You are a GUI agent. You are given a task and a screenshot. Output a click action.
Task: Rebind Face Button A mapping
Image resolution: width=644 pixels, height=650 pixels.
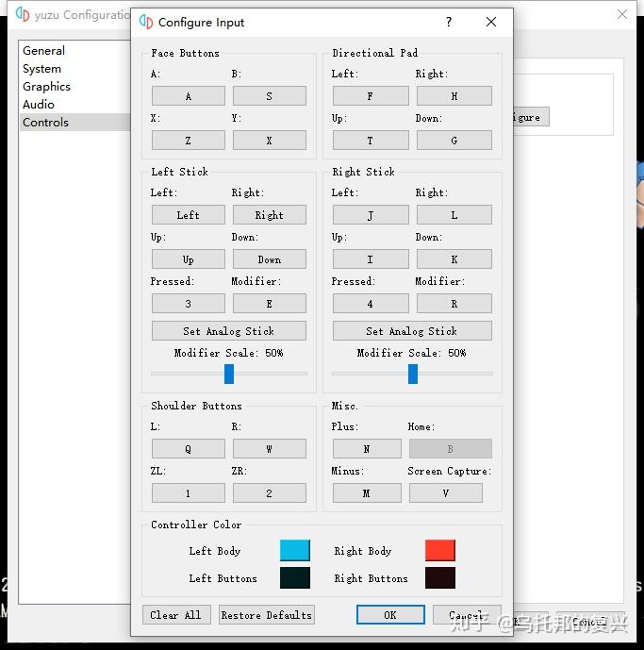click(189, 96)
